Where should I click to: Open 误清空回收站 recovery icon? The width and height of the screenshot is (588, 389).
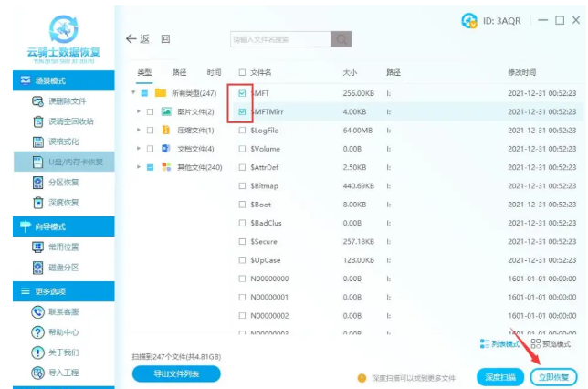coord(38,121)
